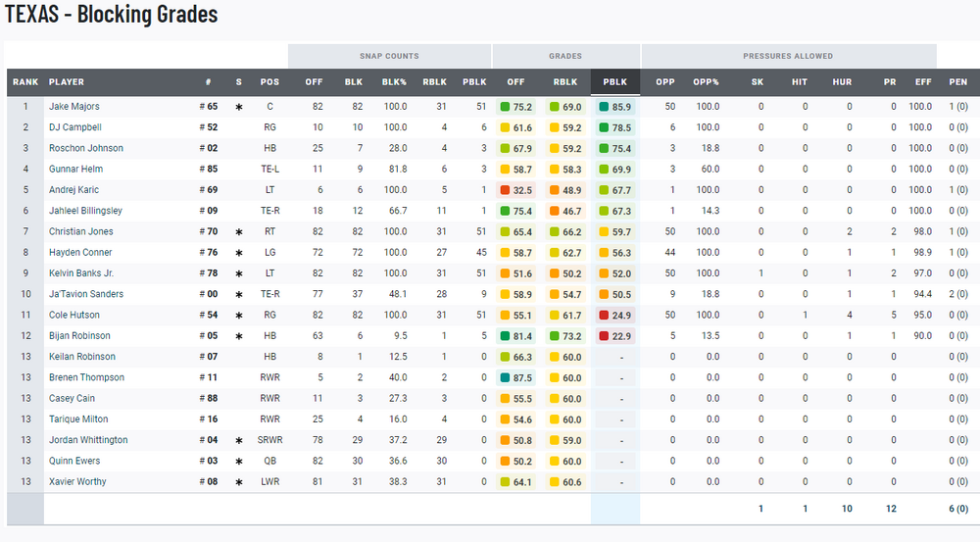
Task: Sort by the RANK column header
Action: (24, 82)
